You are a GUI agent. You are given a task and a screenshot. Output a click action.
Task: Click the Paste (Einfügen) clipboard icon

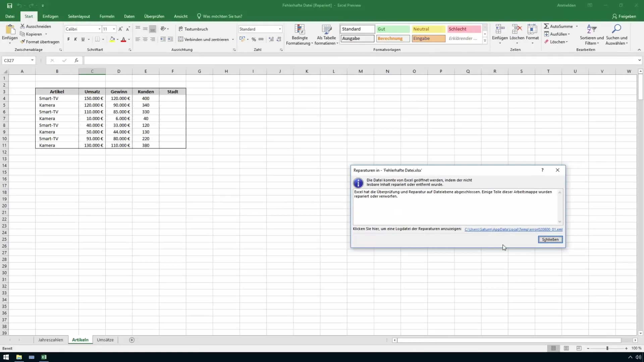tap(10, 29)
